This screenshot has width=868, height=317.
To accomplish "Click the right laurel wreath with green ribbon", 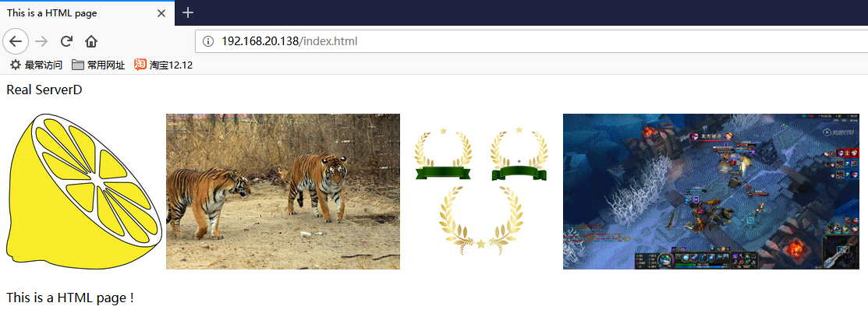I will 519,153.
